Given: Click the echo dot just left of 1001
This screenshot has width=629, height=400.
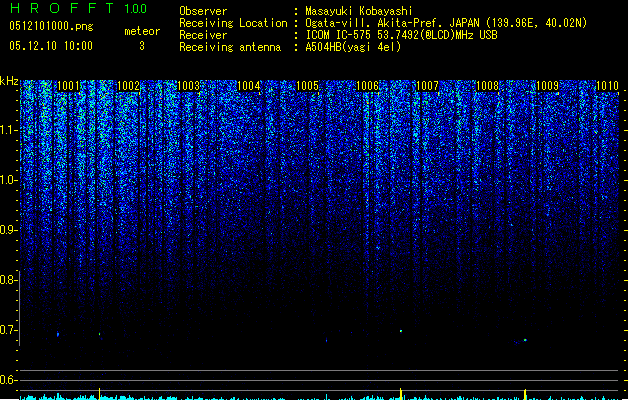Looking at the screenshot, I should 58,334.
